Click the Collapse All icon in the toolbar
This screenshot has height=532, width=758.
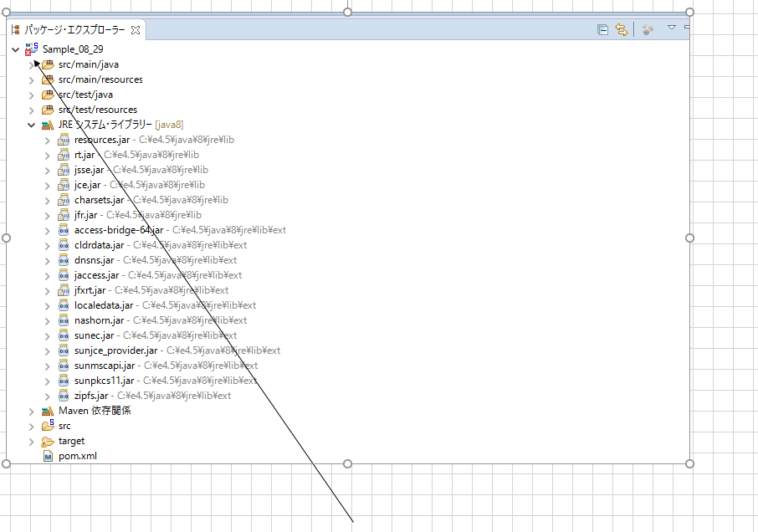602,28
